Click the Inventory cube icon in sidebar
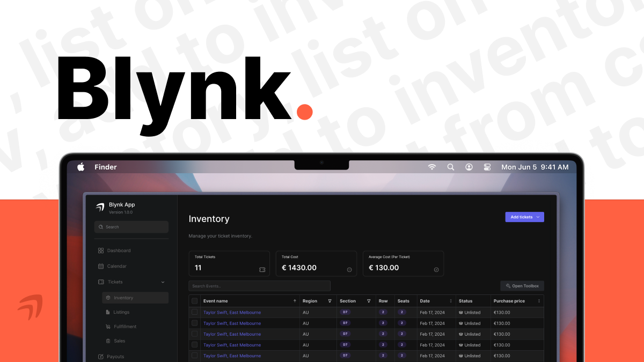Screen dimensions: 644x362 click(108, 298)
